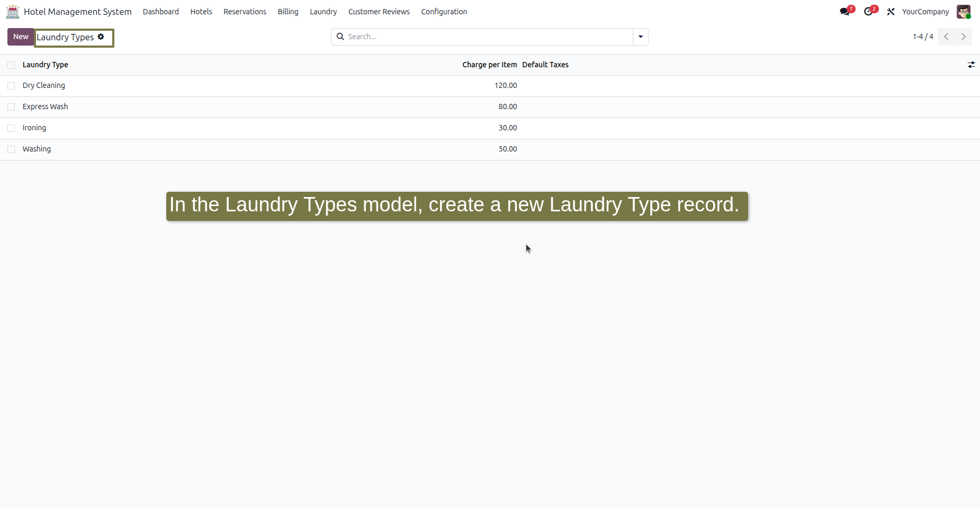980x508 pixels.
Task: Click the 80.00 charge value
Action: 508,106
